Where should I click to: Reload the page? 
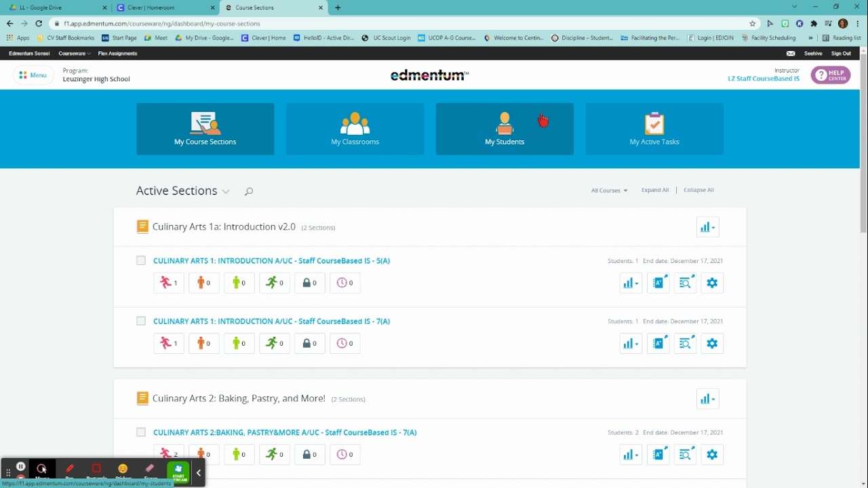click(39, 23)
